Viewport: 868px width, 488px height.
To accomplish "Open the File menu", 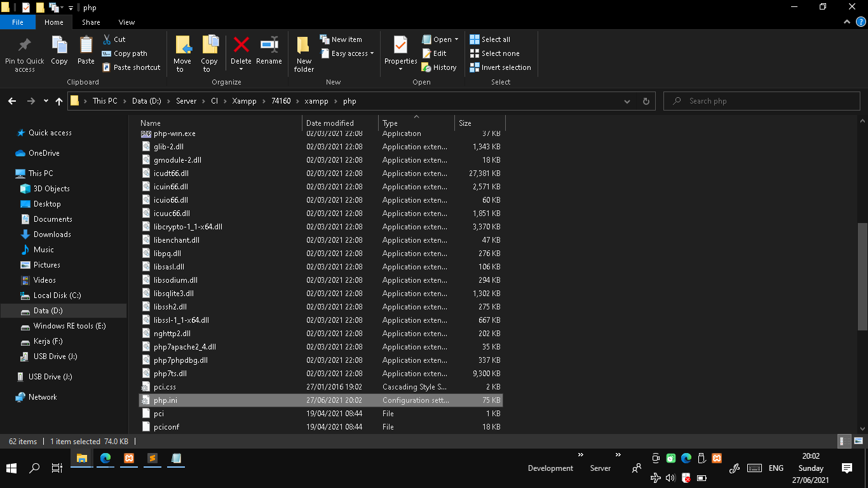I will pyautogui.click(x=18, y=22).
